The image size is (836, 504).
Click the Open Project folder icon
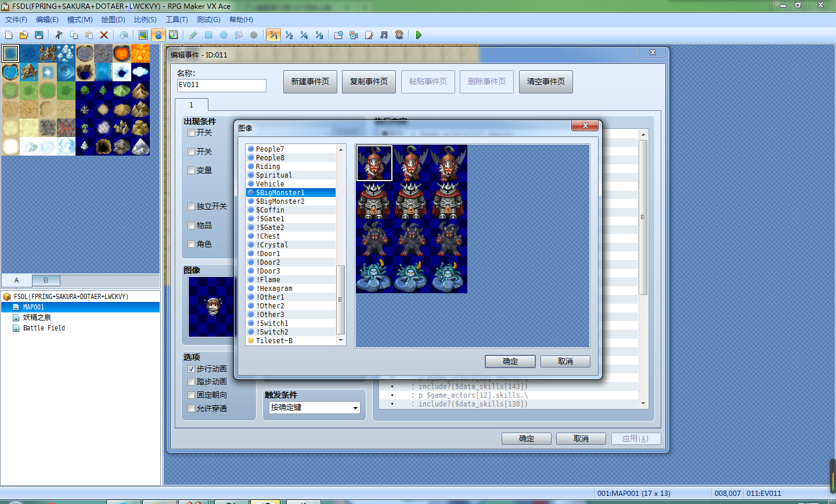(x=24, y=35)
